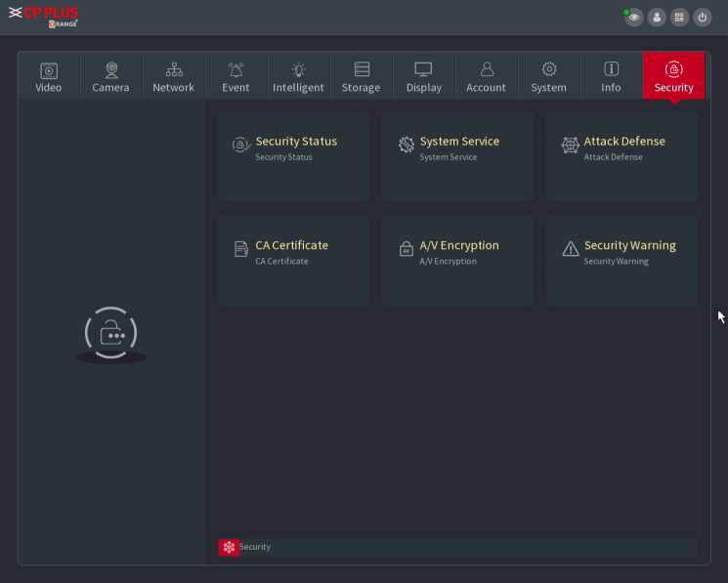Click the Security Warning triangle icon
This screenshot has height=583, width=728.
click(x=571, y=250)
